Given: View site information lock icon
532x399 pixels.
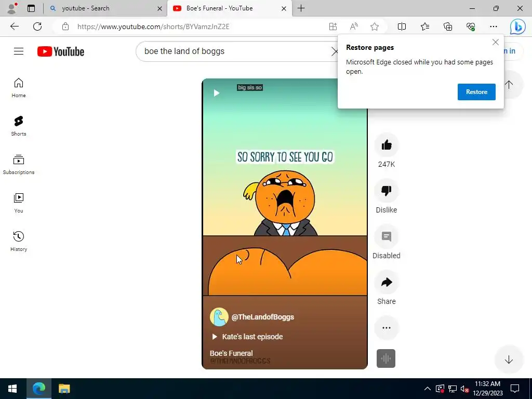Looking at the screenshot, I should pos(65,26).
